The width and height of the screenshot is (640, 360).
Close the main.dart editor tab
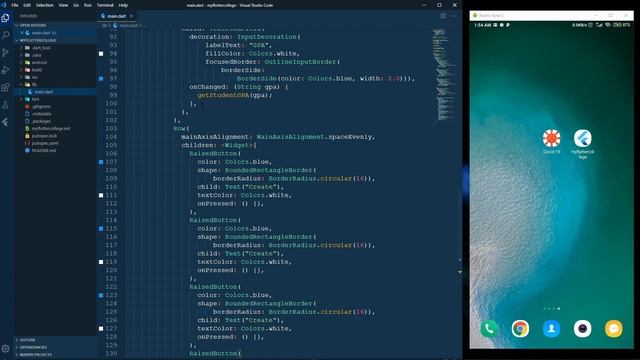pyautogui.click(x=131, y=16)
